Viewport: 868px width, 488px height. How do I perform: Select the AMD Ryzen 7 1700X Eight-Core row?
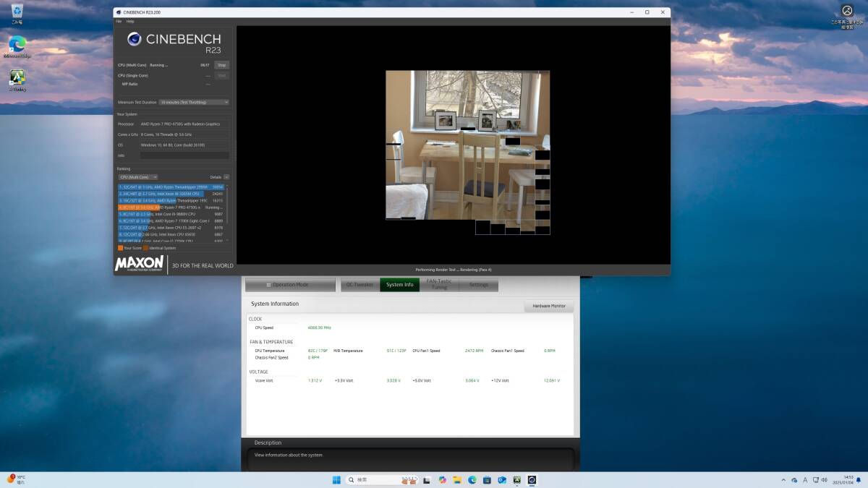(171, 221)
